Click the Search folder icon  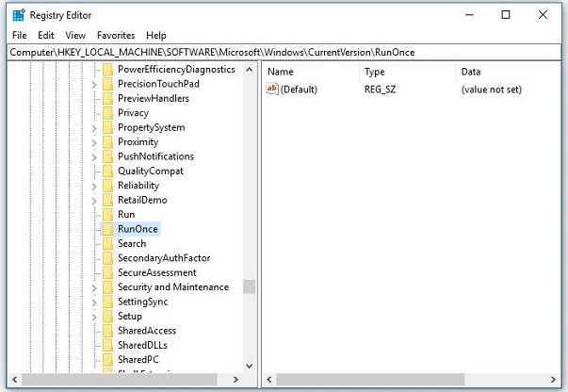click(107, 243)
